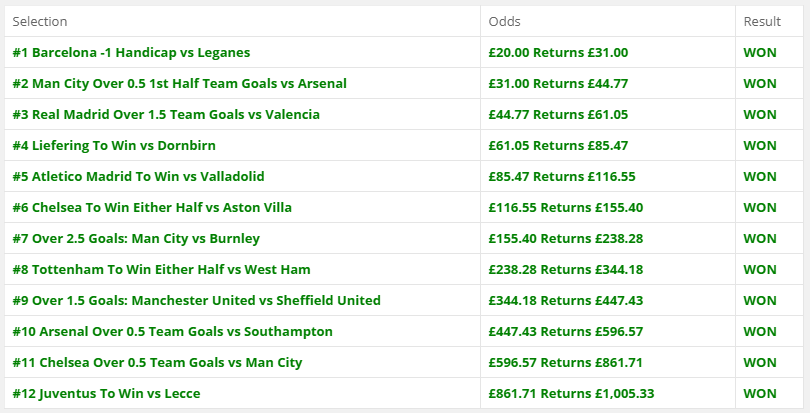The height and width of the screenshot is (413, 810).
Task: Click the Result column header
Action: point(762,21)
